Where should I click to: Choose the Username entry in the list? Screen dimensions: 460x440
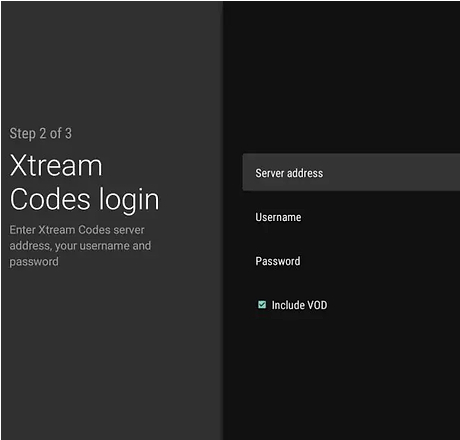351,217
